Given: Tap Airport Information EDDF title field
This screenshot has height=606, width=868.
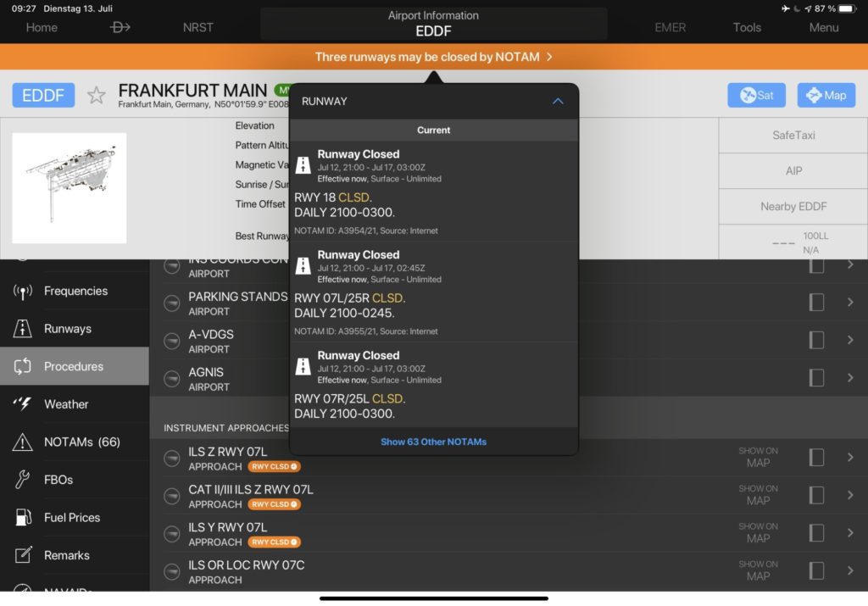Looking at the screenshot, I should (x=433, y=24).
